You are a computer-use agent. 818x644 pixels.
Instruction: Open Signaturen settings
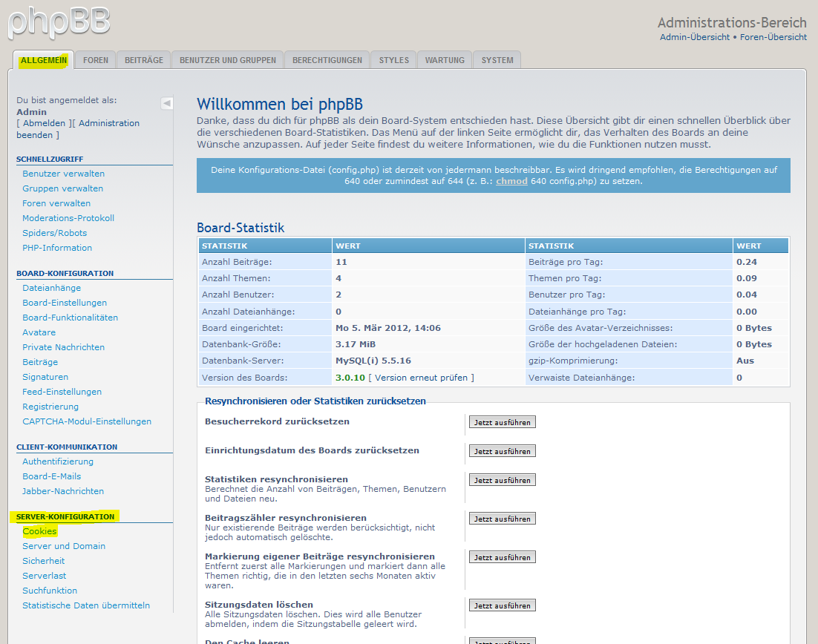pyautogui.click(x=45, y=377)
